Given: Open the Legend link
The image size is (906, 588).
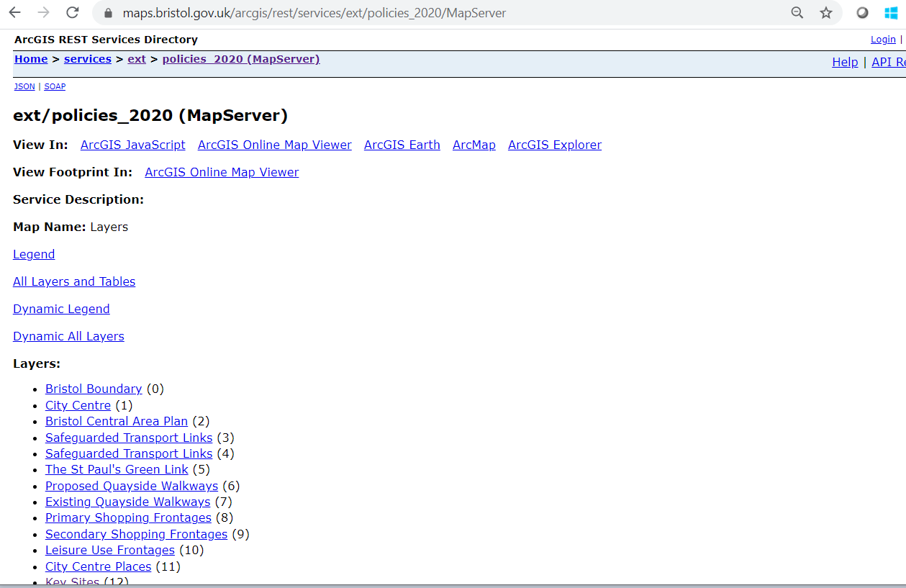Looking at the screenshot, I should [x=34, y=254].
